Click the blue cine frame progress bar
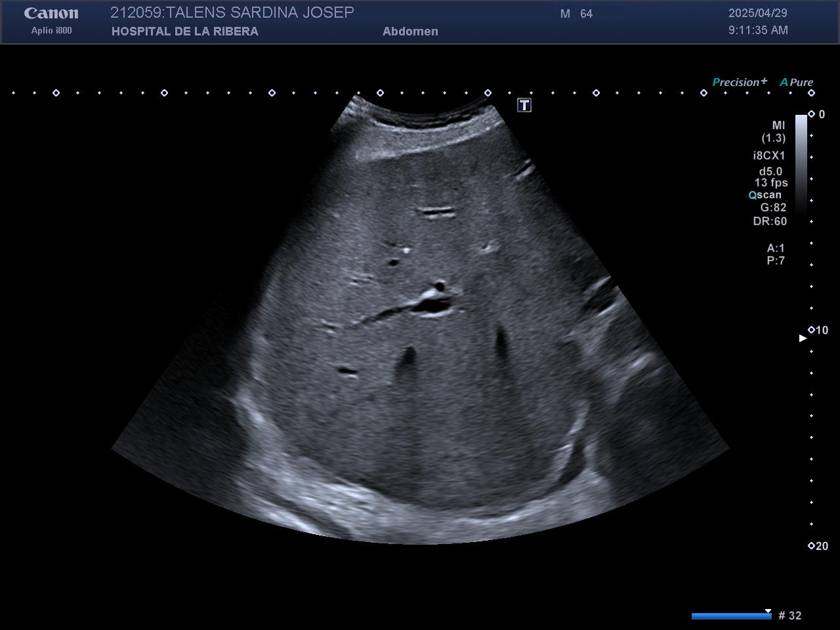The width and height of the screenshot is (840, 630). pos(730,616)
